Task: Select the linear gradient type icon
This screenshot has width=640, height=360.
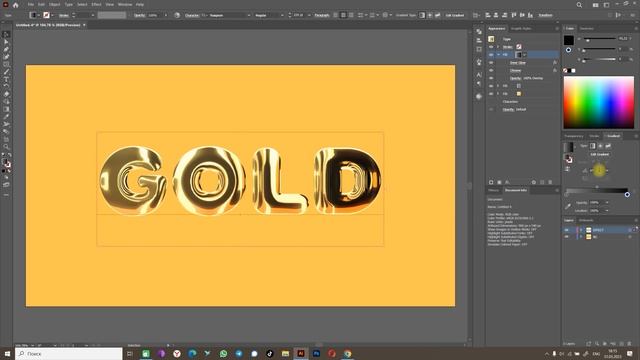Action: tap(592, 146)
